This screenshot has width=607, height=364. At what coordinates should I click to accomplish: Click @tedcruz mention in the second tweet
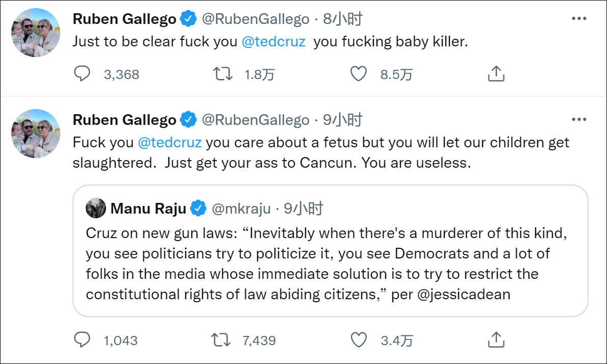coord(170,142)
